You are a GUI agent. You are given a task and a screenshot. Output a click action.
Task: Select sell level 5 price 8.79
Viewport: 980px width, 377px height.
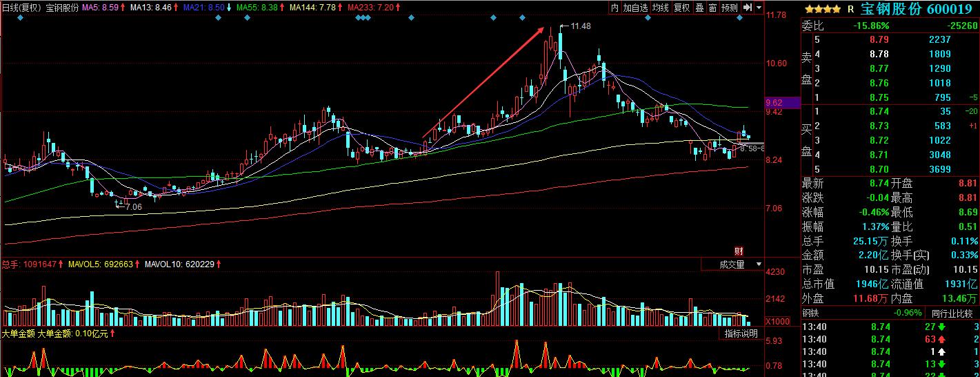click(x=879, y=40)
